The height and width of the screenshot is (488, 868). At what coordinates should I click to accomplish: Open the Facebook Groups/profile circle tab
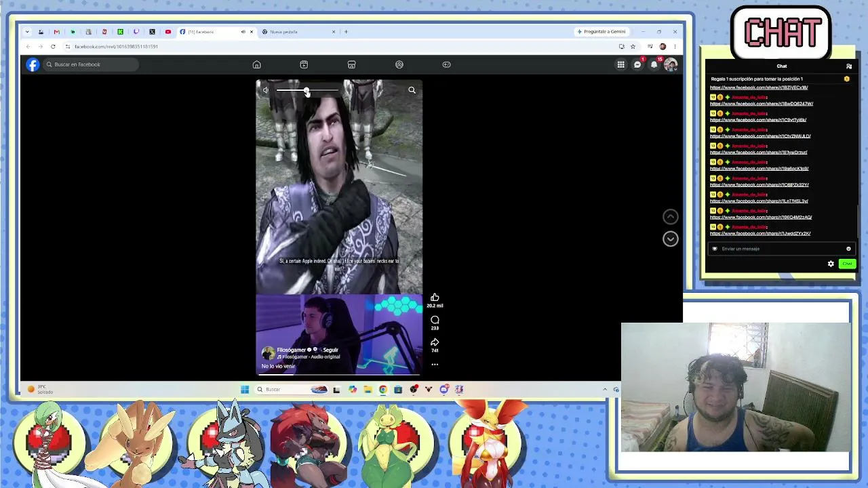399,64
